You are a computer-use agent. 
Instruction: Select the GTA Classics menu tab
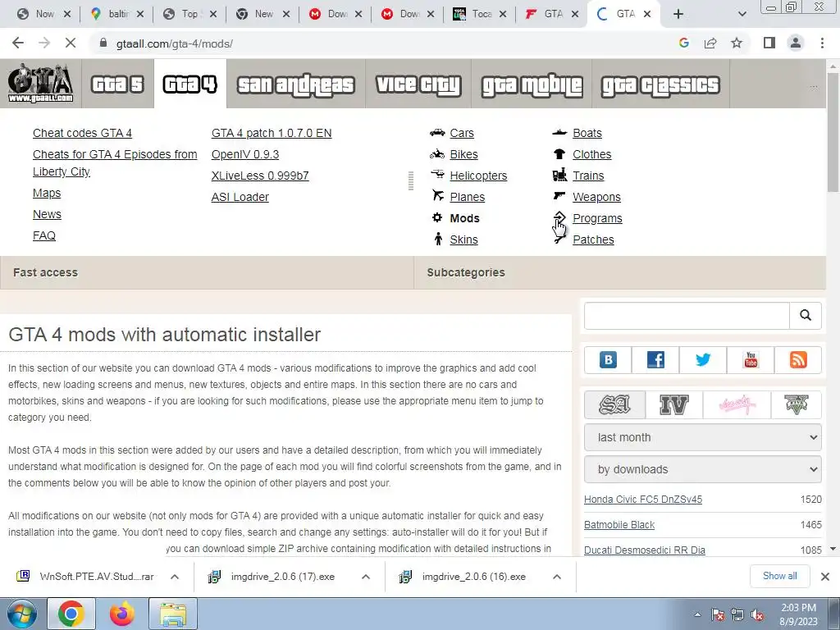point(660,84)
